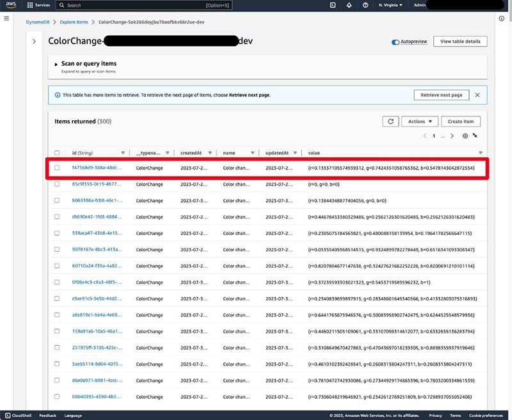The height and width of the screenshot is (420, 512).
Task: Open the AWS Services grid menu
Action: [x=30, y=5]
